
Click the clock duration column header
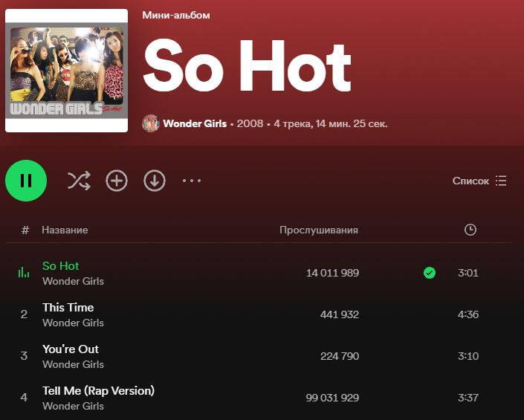[470, 230]
